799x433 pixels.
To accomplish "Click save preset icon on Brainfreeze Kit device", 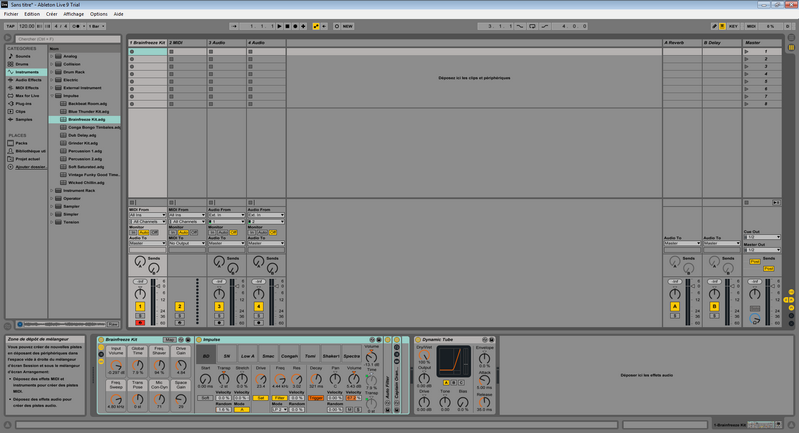I will pyautogui.click(x=188, y=339).
